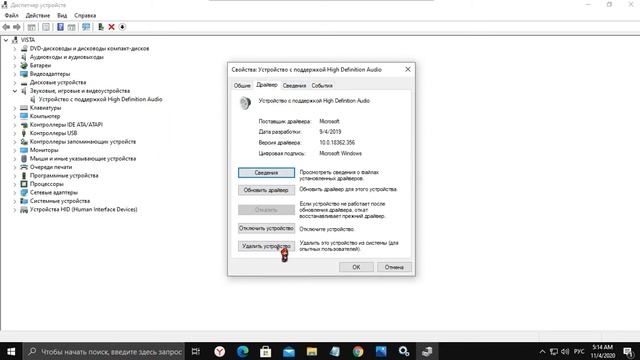Click the battery icon beside Батареи
The width and height of the screenshot is (640, 360).
[24, 65]
